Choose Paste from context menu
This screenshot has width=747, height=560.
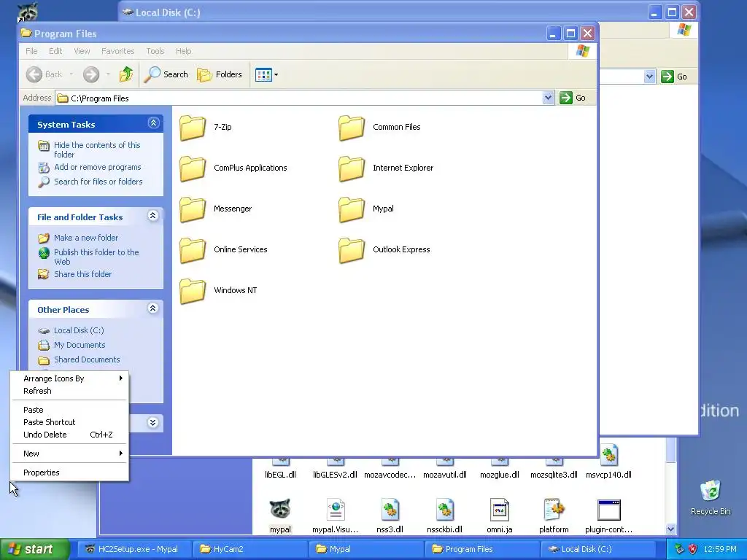click(x=69, y=410)
